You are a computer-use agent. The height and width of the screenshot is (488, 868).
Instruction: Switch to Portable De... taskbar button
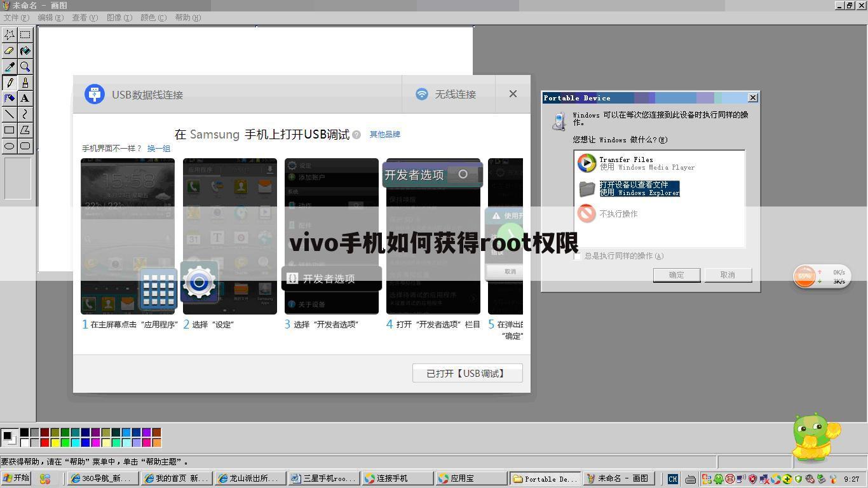pos(545,478)
